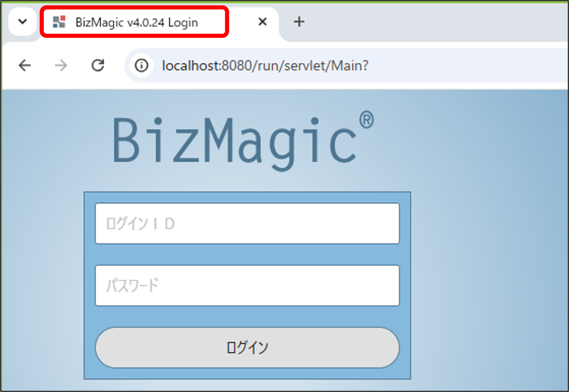The width and height of the screenshot is (569, 392).
Task: View site information icon
Action: click(x=142, y=65)
